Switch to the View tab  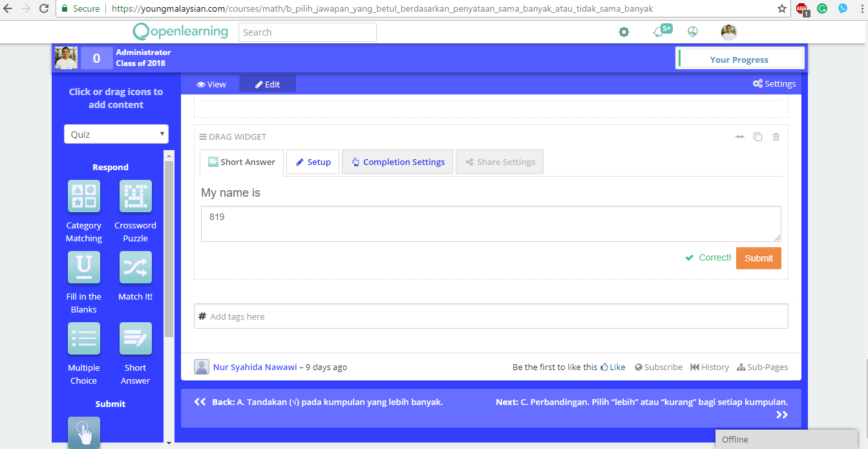point(211,83)
